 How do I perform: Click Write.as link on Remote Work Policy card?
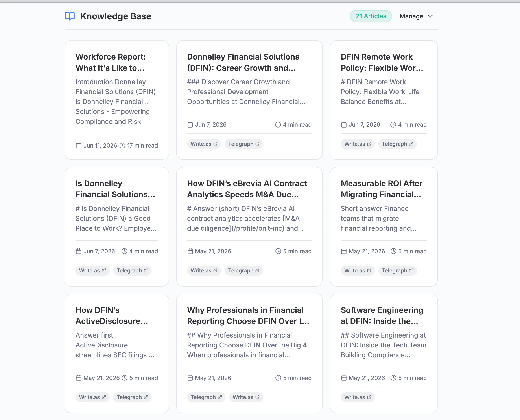[358, 144]
